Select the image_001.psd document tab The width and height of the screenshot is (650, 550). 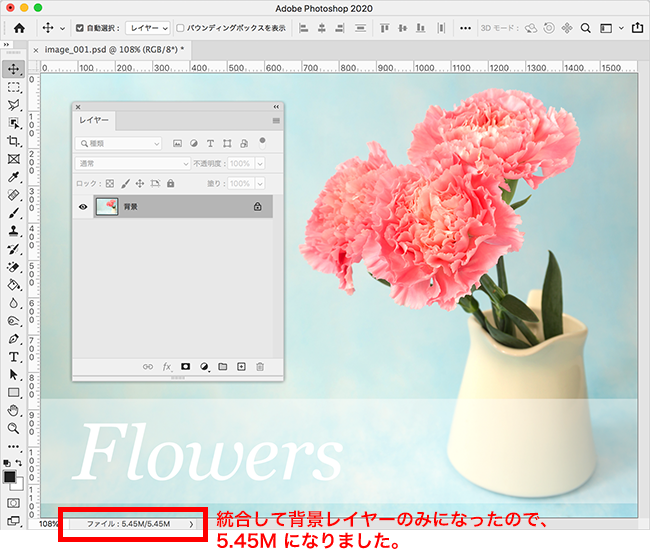[114, 50]
